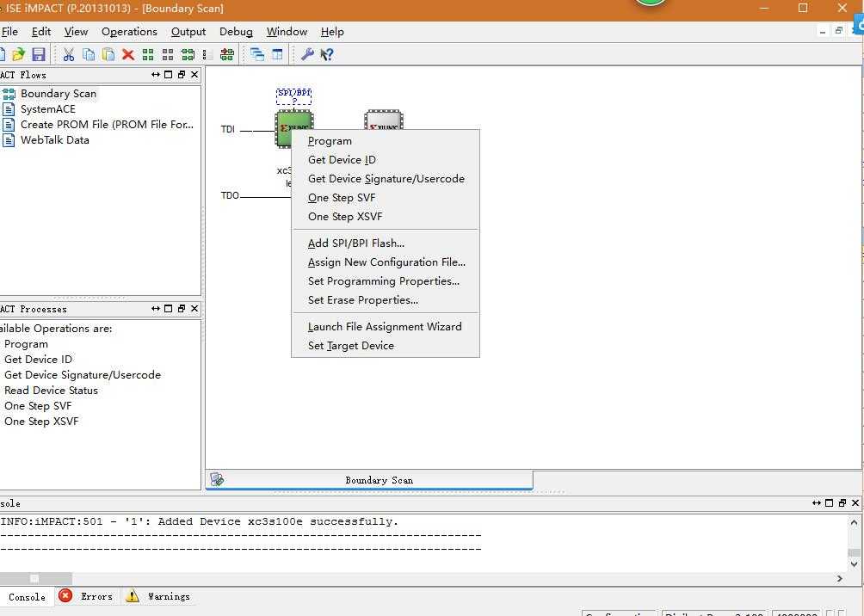Click the list-style toolbar icon
Viewport: 864px width, 616px height.
pos(207,54)
